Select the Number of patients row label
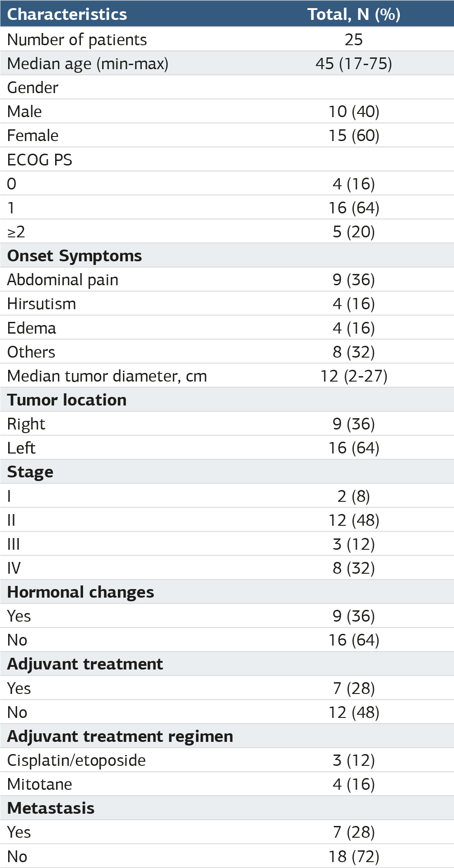The width and height of the screenshot is (454, 868). [77, 40]
